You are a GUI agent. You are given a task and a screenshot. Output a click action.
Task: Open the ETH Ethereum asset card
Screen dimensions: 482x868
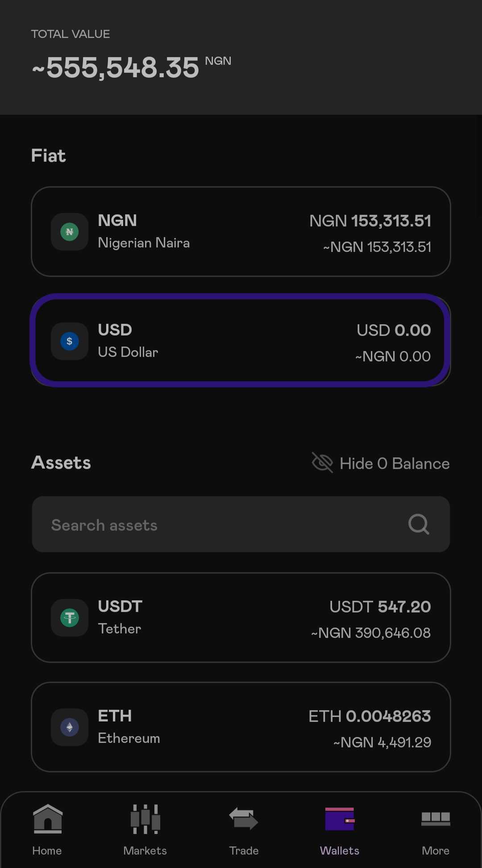pos(241,727)
